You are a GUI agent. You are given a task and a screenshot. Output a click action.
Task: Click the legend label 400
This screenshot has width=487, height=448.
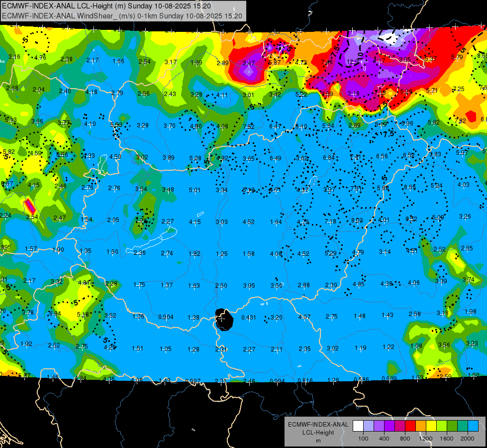(x=384, y=439)
